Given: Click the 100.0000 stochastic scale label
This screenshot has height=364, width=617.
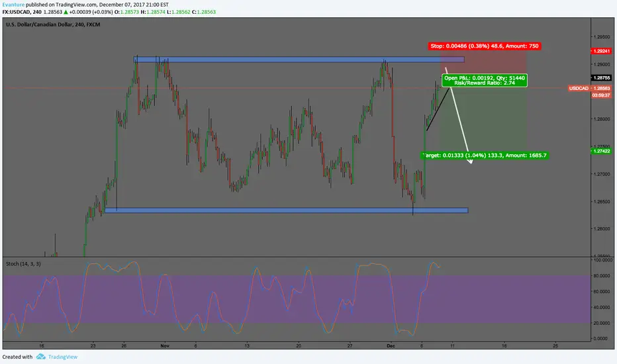Looking at the screenshot, I should 603,260.
